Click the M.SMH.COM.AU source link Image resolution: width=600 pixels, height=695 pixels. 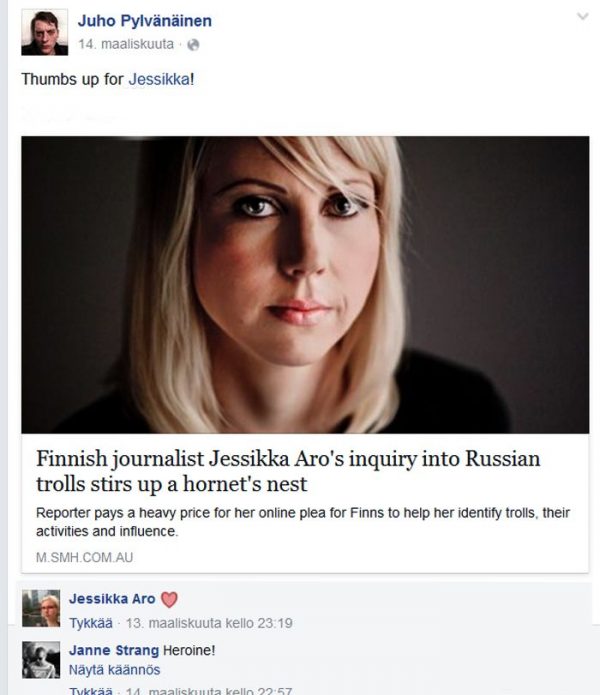pyautogui.click(x=84, y=557)
